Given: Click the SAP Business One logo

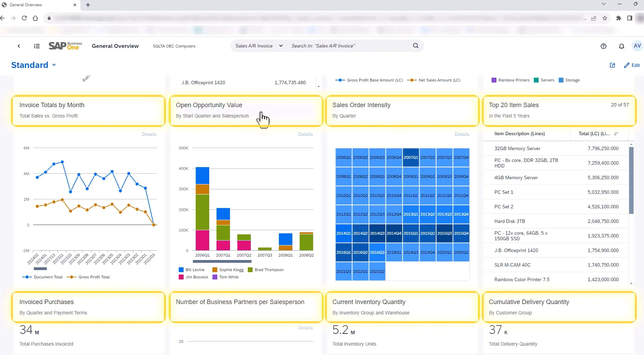Looking at the screenshot, I should 65,46.
